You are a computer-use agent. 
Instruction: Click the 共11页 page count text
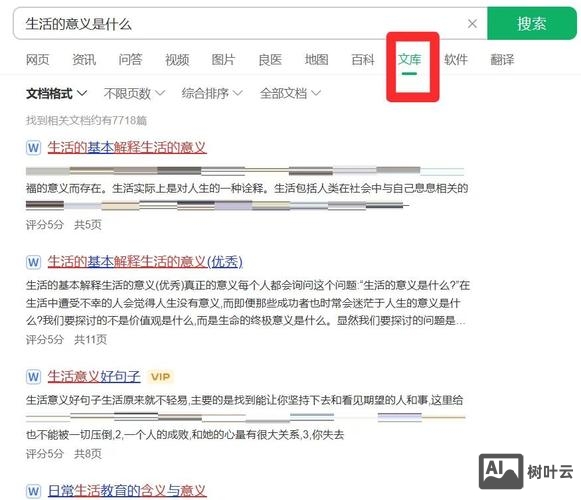90,339
